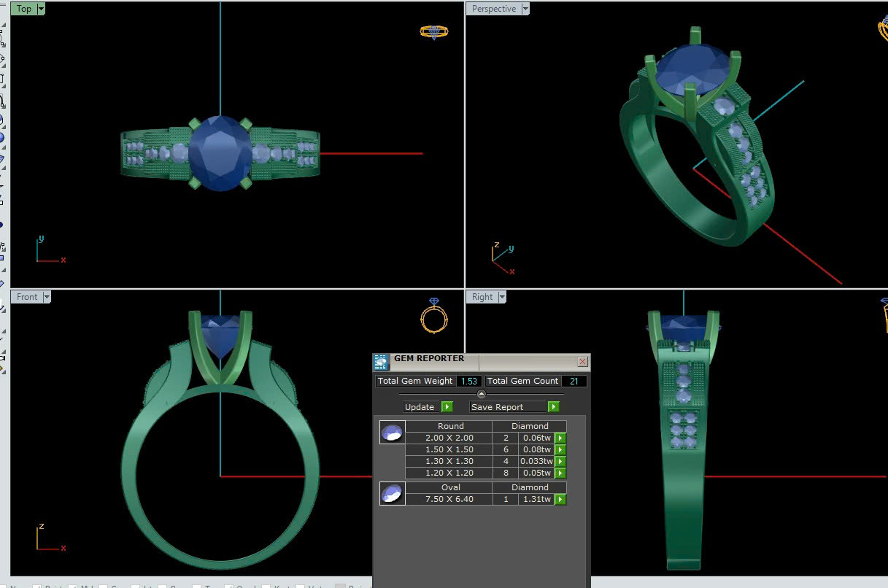The width and height of the screenshot is (888, 588).
Task: Select the Oval gem shape thumbnail
Action: 392,494
